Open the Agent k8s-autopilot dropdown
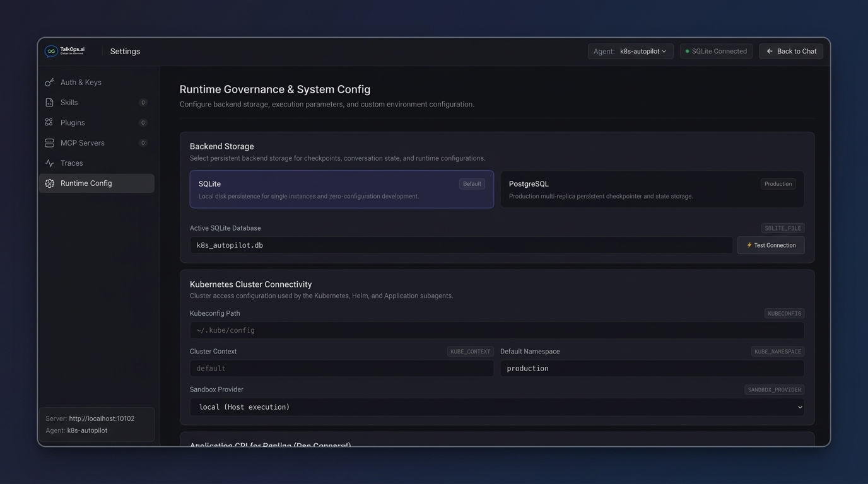 coord(631,52)
